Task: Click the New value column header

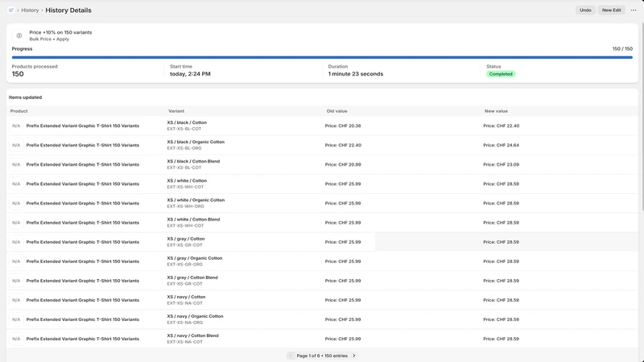Action: coord(496,111)
